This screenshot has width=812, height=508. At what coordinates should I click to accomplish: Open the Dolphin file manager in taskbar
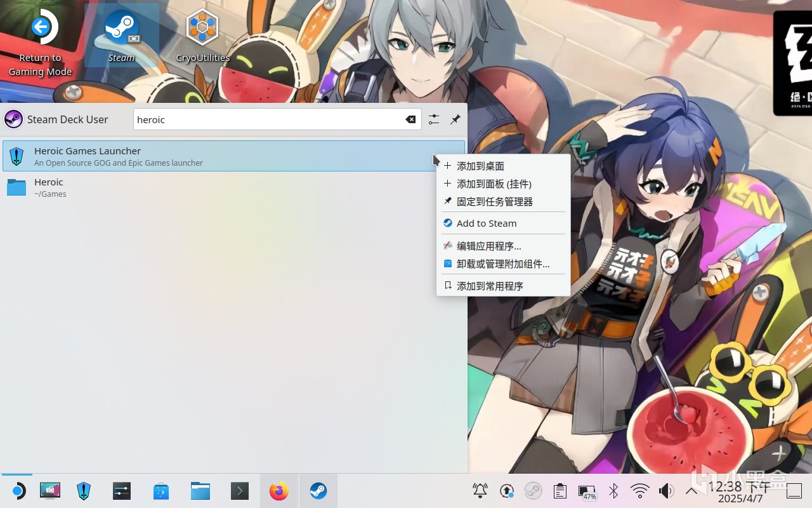(x=200, y=491)
